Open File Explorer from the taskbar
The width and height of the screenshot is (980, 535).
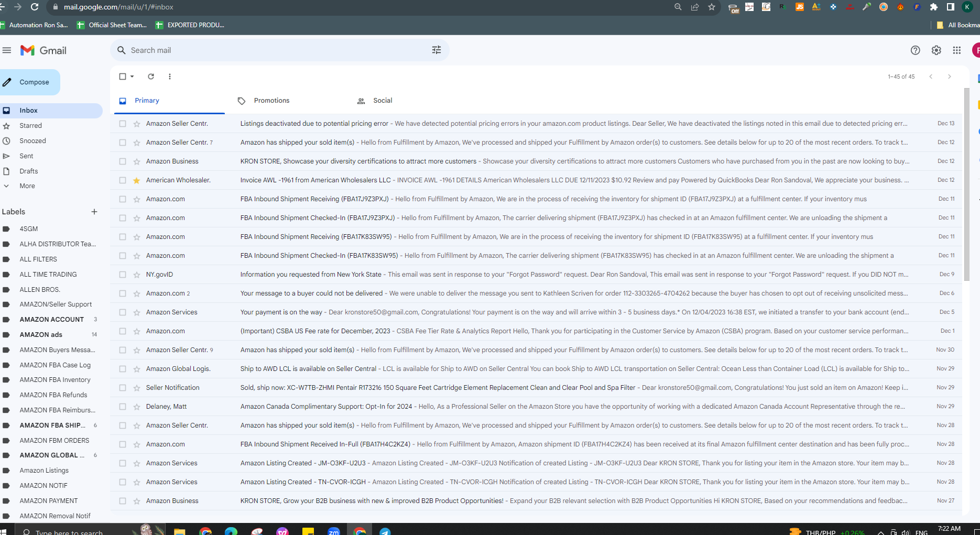180,531
